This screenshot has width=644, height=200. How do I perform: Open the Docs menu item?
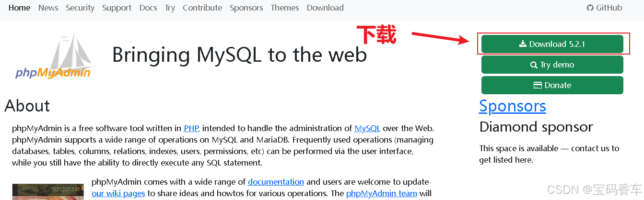pos(148,8)
